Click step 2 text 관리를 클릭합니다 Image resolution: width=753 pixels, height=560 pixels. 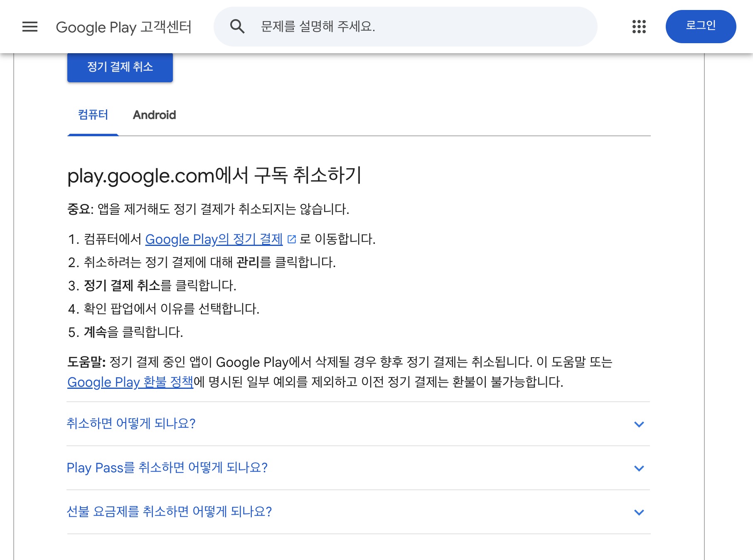click(286, 263)
